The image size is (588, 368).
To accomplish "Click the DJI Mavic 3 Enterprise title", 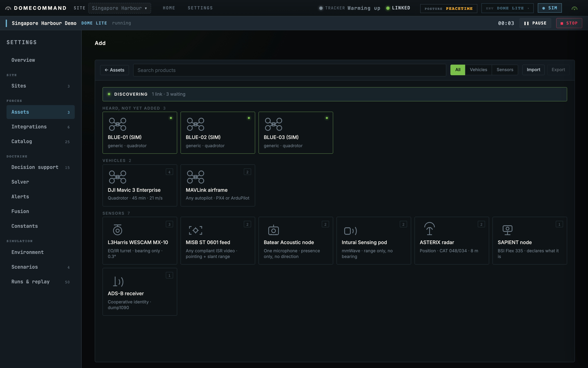I will tap(134, 190).
